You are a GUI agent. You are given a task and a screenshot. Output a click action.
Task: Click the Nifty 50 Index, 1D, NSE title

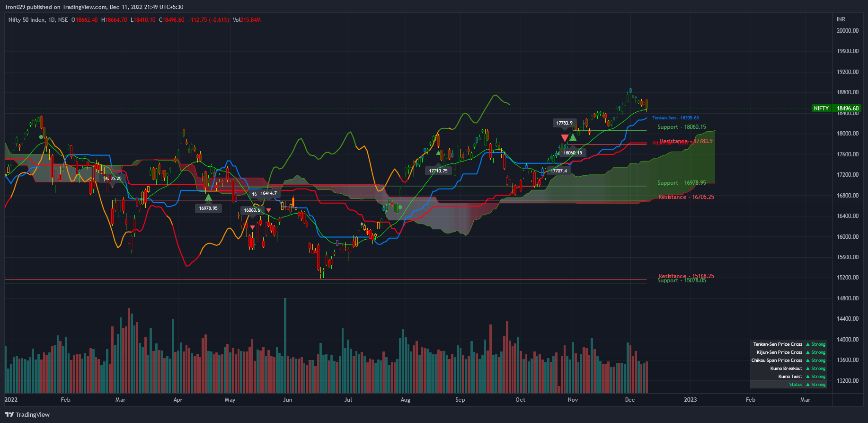tap(38, 20)
